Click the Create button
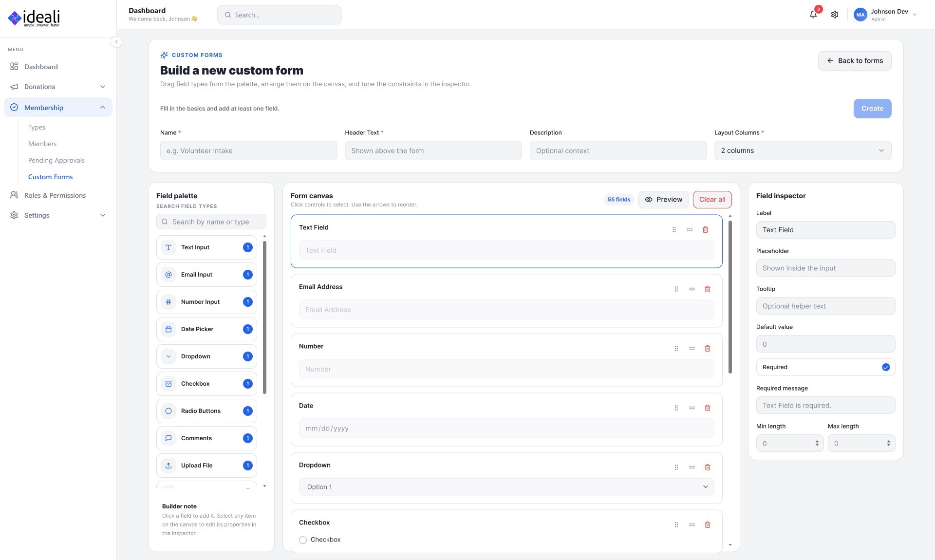This screenshot has height=560, width=935. click(872, 109)
